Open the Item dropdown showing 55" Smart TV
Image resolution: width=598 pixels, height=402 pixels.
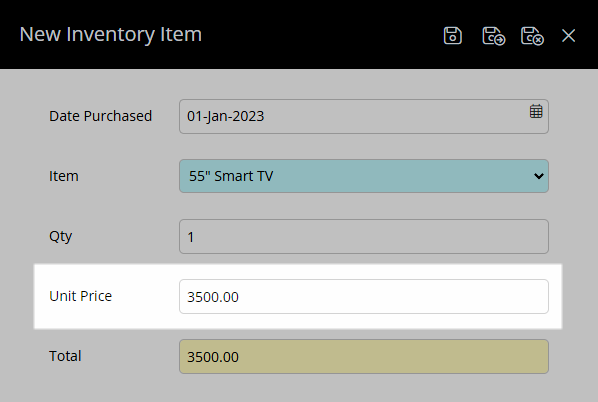364,176
